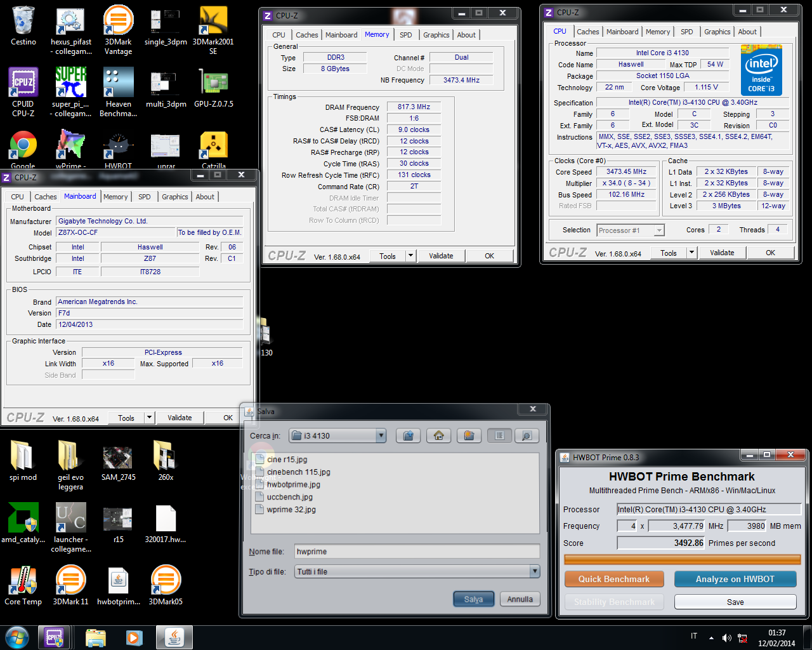Launch the 3DMark05 desktop shortcut
Screen dimensions: 812x650
click(x=166, y=585)
